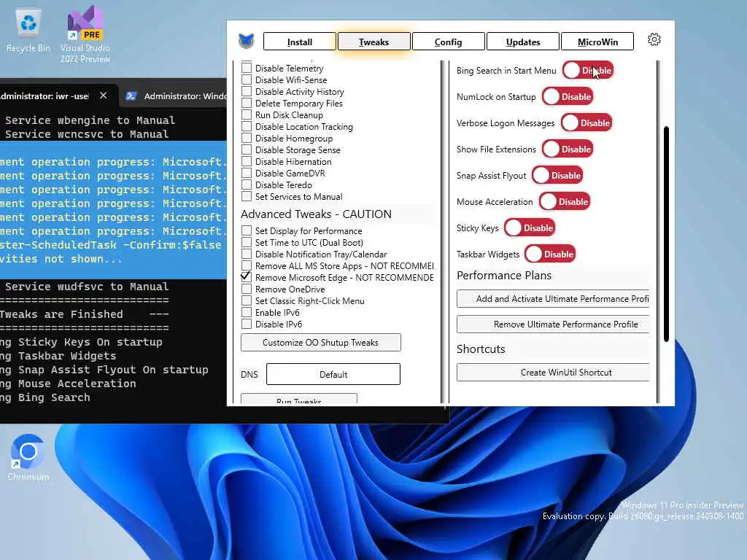Select the Visual Studio 2022 Preview icon

point(85,34)
